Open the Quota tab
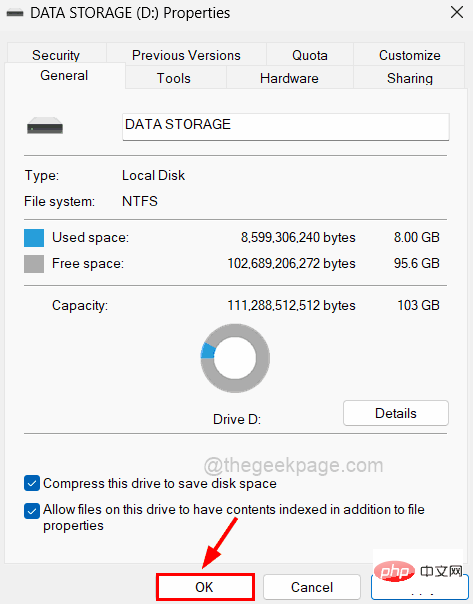 pyautogui.click(x=310, y=55)
